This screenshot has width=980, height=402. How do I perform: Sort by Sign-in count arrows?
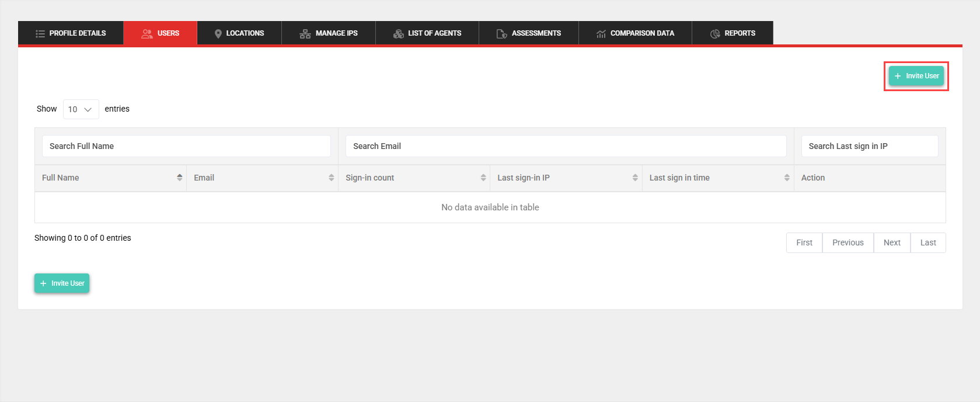[483, 178]
